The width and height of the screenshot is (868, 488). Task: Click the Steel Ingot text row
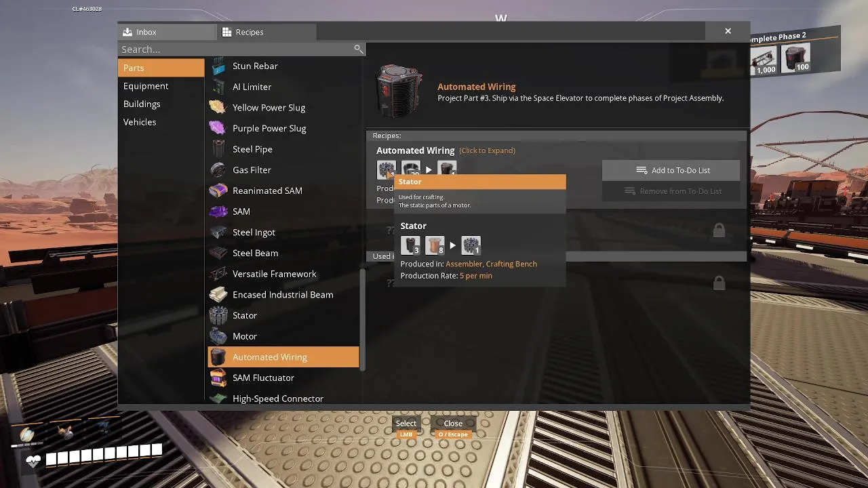point(283,232)
